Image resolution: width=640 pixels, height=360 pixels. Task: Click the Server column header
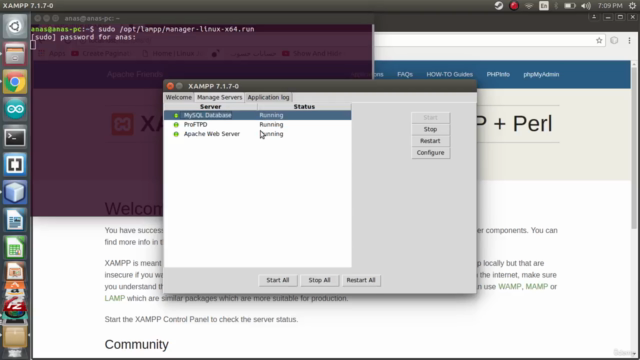211,107
